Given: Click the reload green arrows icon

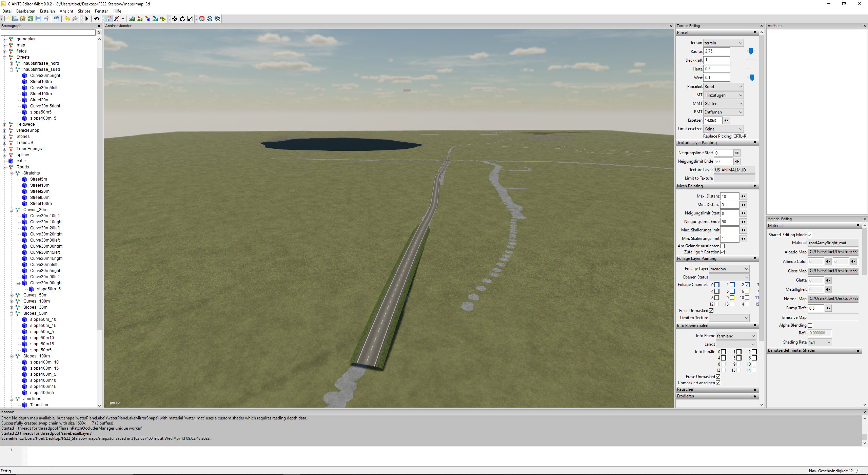Looking at the screenshot, I should [x=31, y=19].
